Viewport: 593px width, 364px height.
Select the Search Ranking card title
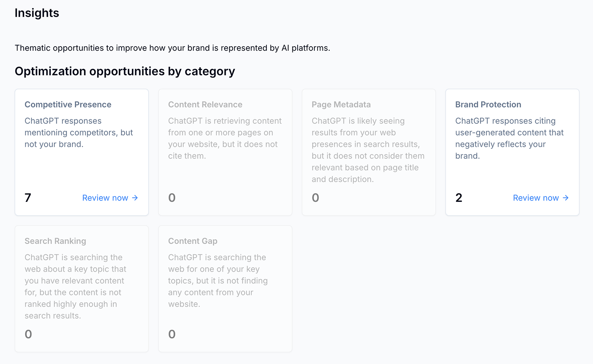(x=55, y=241)
